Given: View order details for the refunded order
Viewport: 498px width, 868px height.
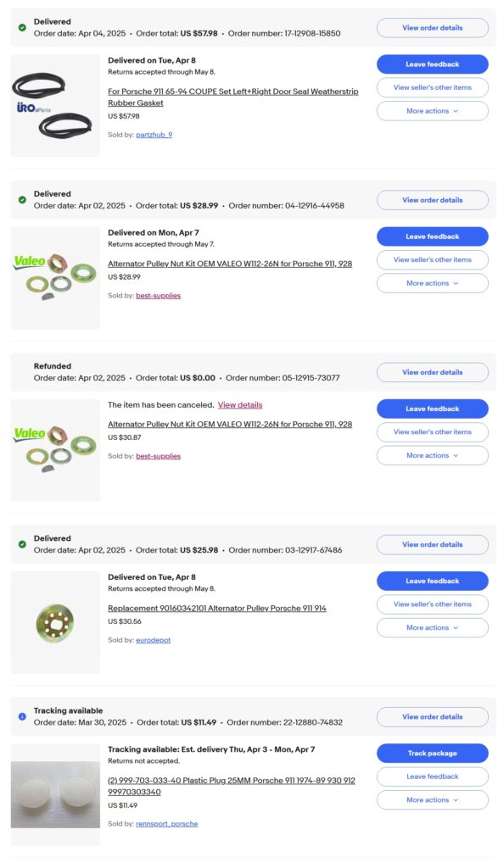Looking at the screenshot, I should point(433,372).
